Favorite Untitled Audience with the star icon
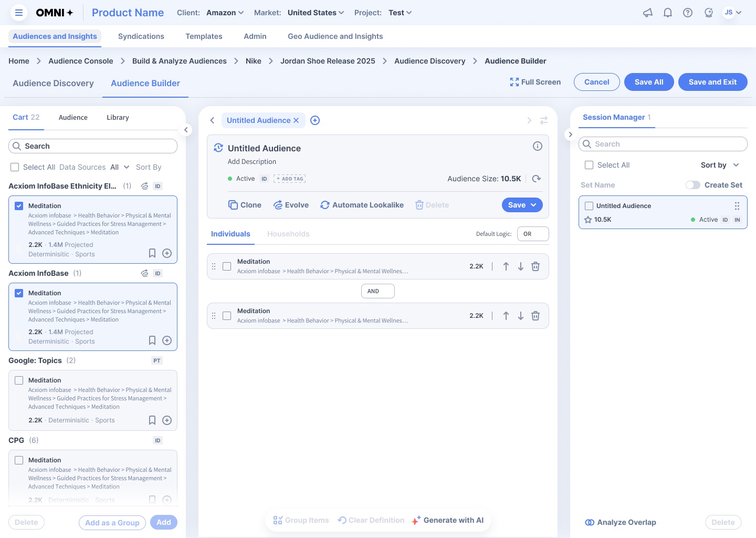Viewport: 756px width, 538px height. (x=588, y=220)
